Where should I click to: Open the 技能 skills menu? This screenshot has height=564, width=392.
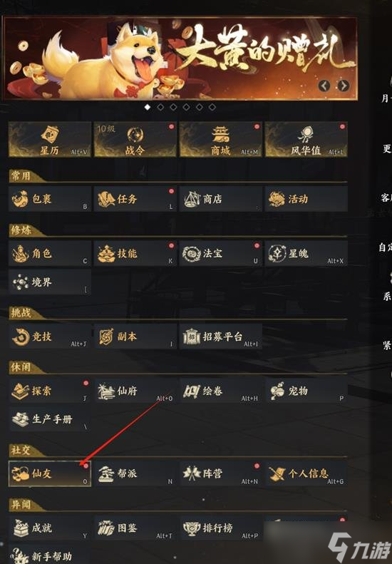(x=135, y=254)
